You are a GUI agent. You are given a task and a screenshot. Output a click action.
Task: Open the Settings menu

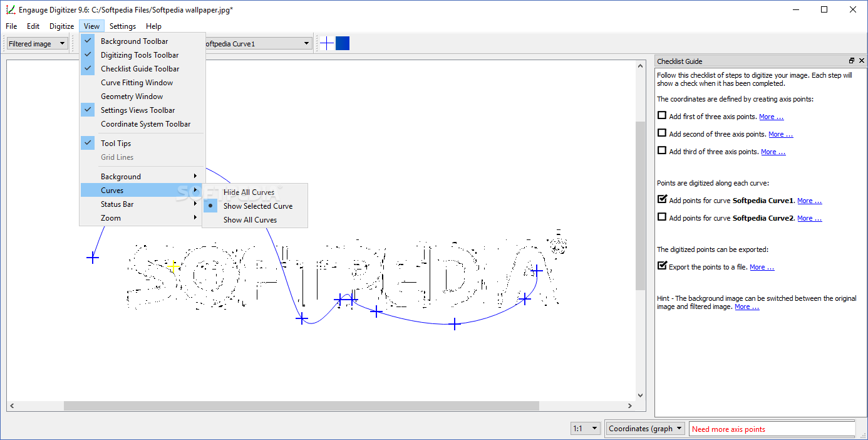point(123,26)
